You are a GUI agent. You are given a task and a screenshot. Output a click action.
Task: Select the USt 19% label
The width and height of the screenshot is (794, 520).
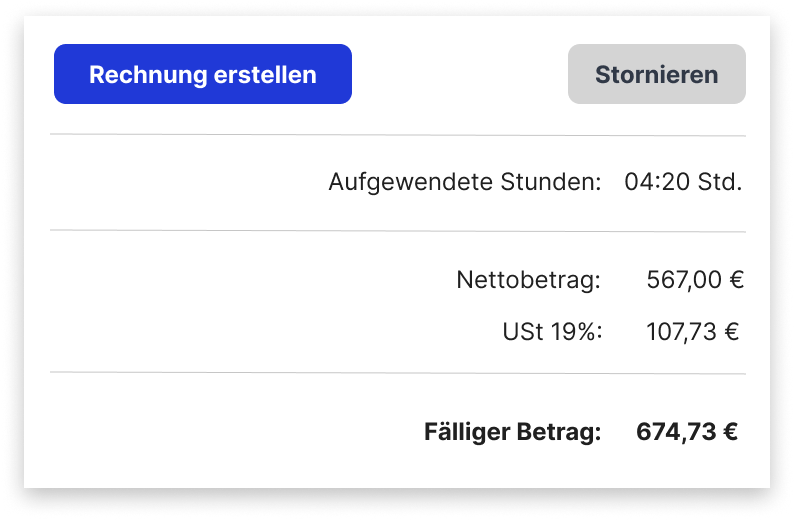[x=552, y=331]
